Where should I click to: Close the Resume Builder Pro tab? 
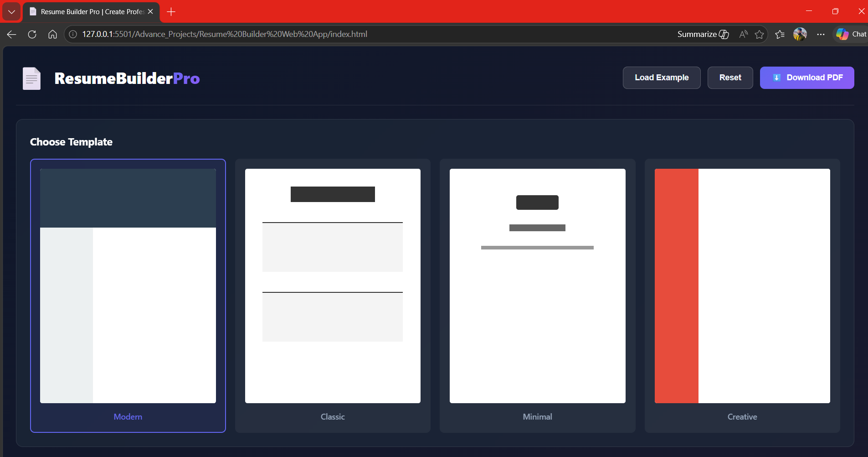point(150,11)
